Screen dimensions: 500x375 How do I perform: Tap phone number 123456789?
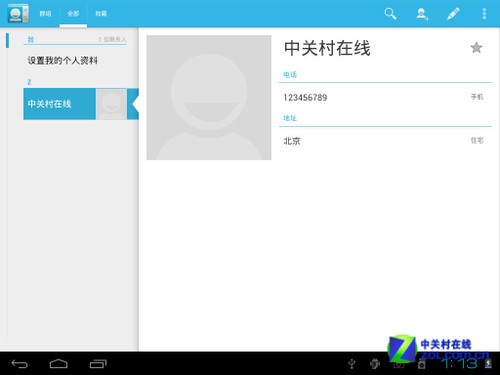305,98
